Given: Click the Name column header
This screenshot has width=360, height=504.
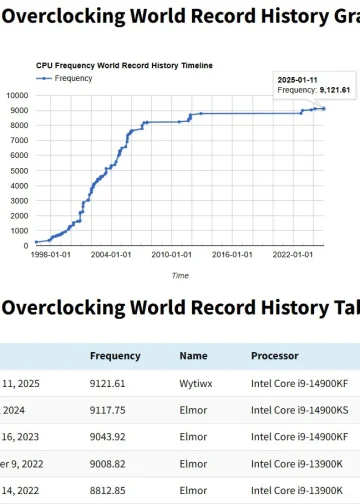Looking at the screenshot, I should 194,356.
